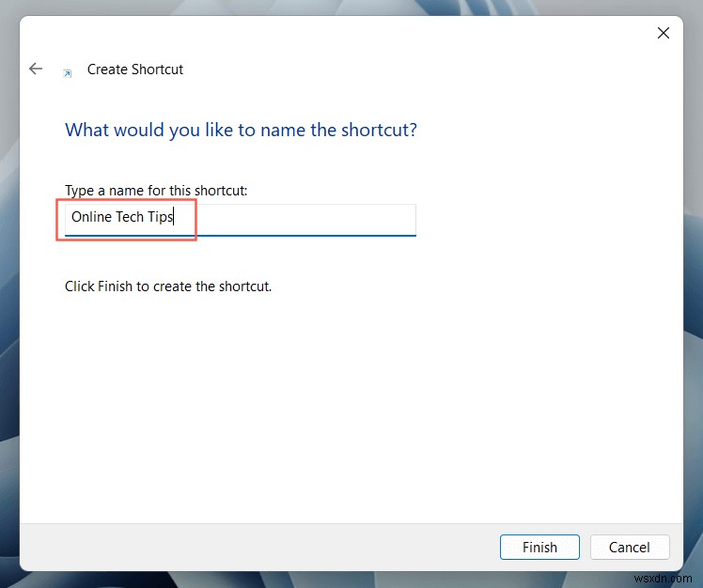This screenshot has height=588, width=703.
Task: Click the 'Create Shortcut' title text
Action: [x=135, y=70]
